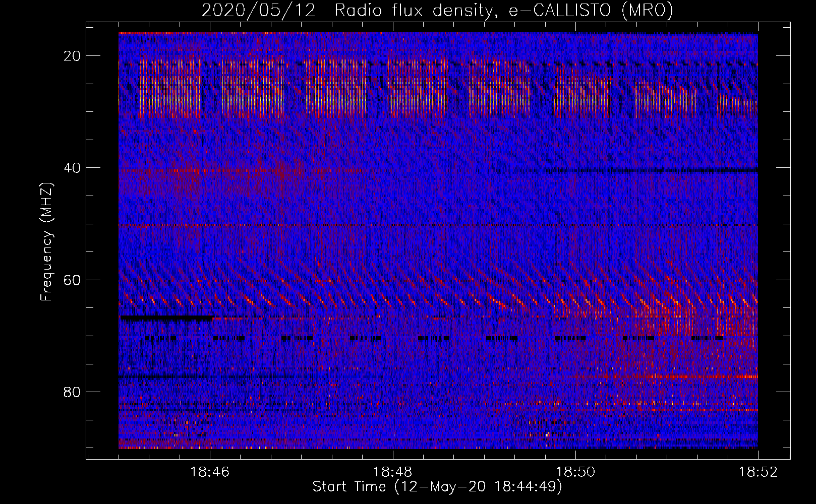Click the '60' frequency tick label
This screenshot has height=504, width=816.
pos(73,280)
